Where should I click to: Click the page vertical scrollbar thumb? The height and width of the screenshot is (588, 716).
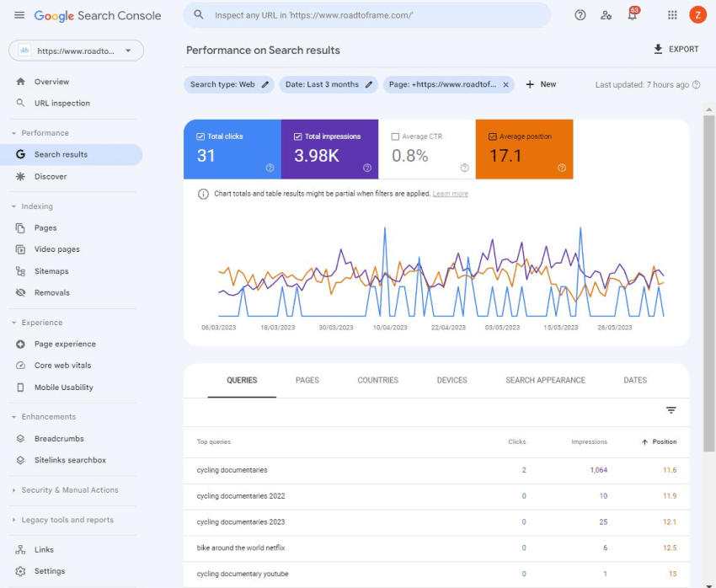tap(708, 283)
